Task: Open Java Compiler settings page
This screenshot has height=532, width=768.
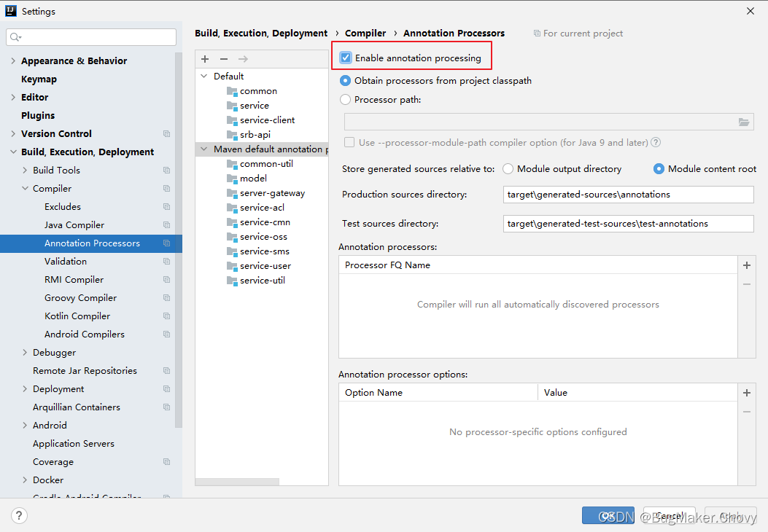Action: [x=74, y=225]
